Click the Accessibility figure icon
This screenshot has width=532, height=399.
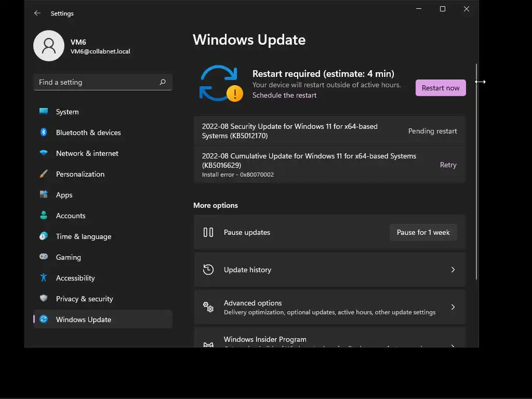tap(44, 277)
